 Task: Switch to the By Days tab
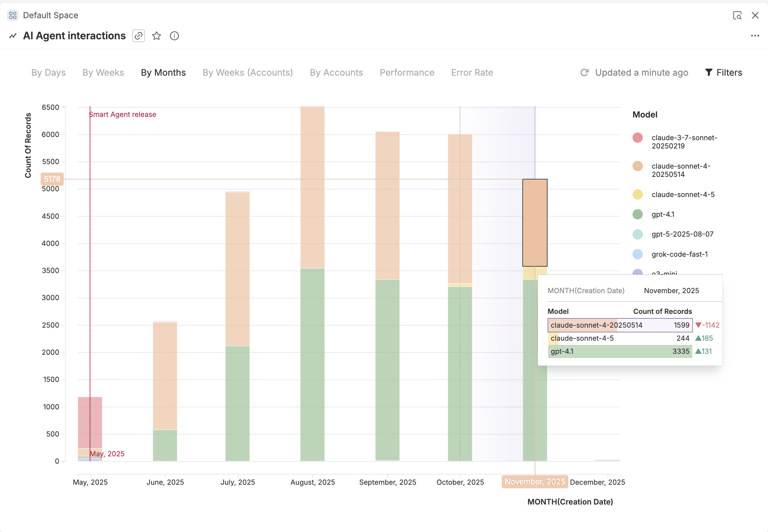click(x=48, y=73)
